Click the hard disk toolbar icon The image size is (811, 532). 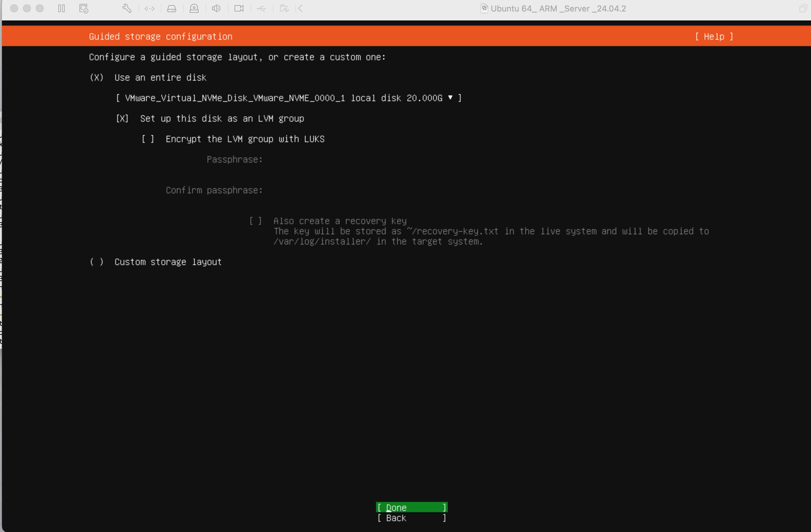tap(172, 9)
